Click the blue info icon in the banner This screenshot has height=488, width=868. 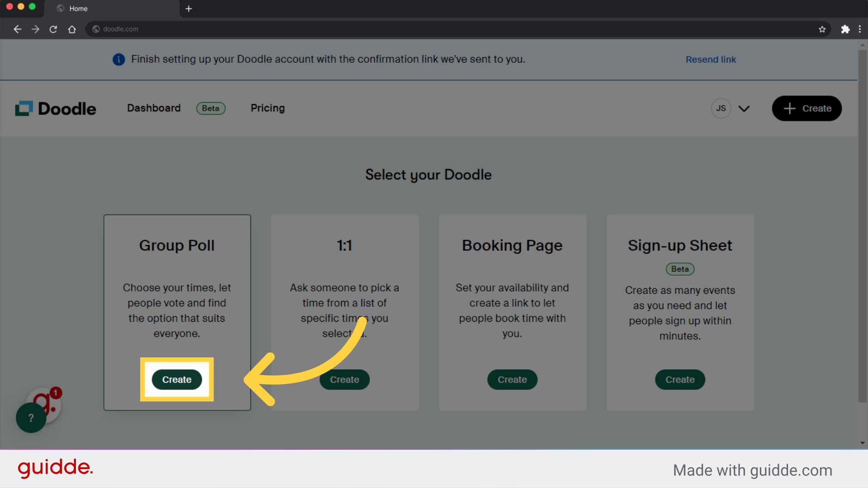(118, 59)
